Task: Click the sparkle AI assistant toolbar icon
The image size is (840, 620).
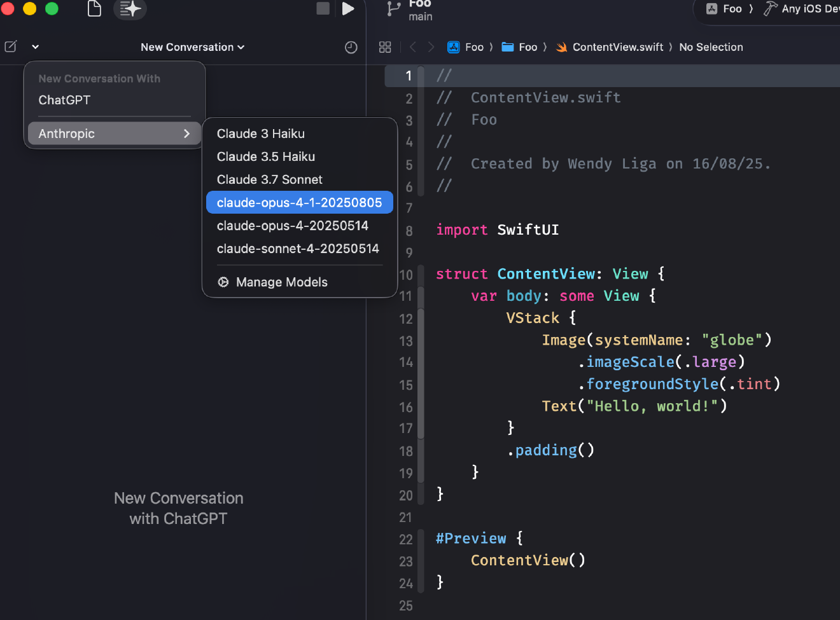Action: coord(130,9)
